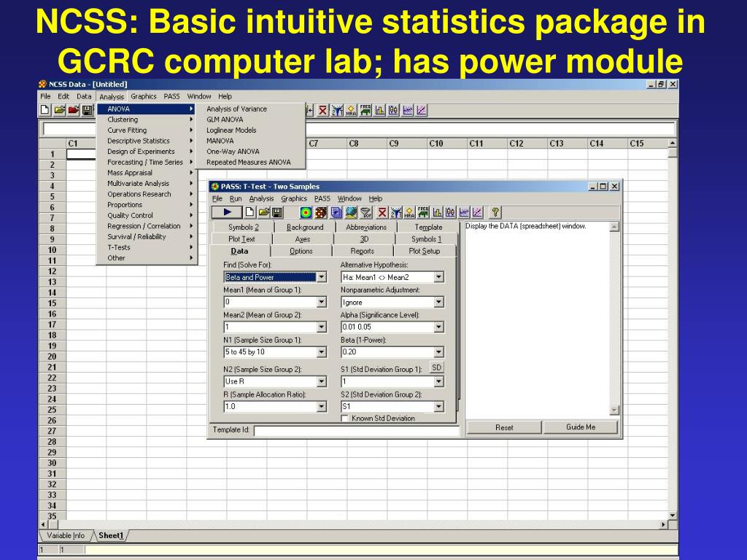Click the Mean2 (Mean of Group 2) value field
The height and width of the screenshot is (560, 747).
click(270, 327)
